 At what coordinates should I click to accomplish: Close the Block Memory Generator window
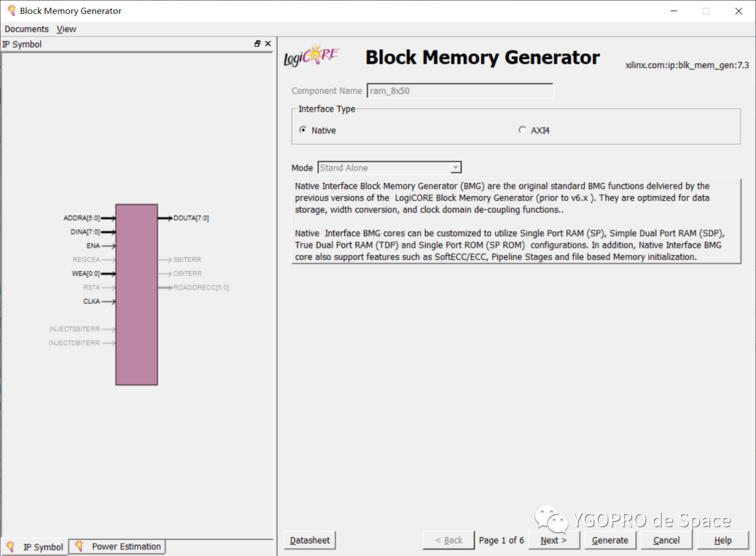pyautogui.click(x=738, y=11)
